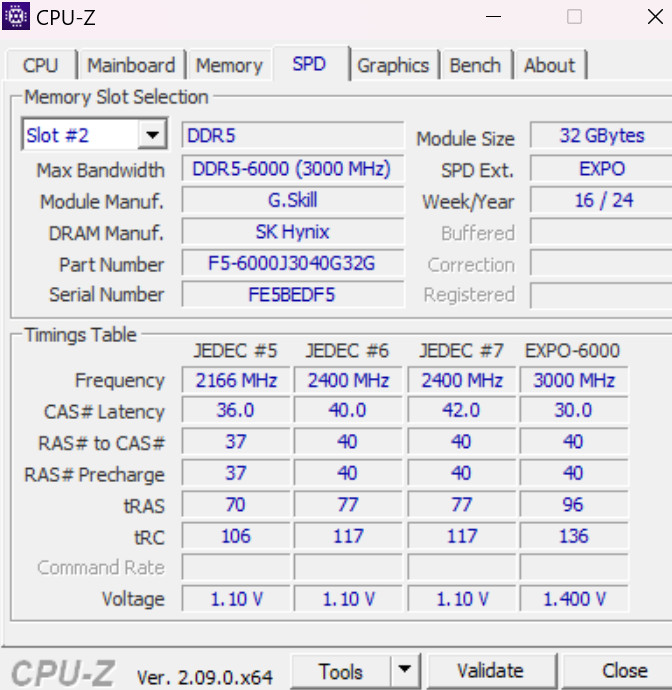Click the Module Manuf. value G.Skill
The height and width of the screenshot is (690, 672).
click(x=293, y=200)
